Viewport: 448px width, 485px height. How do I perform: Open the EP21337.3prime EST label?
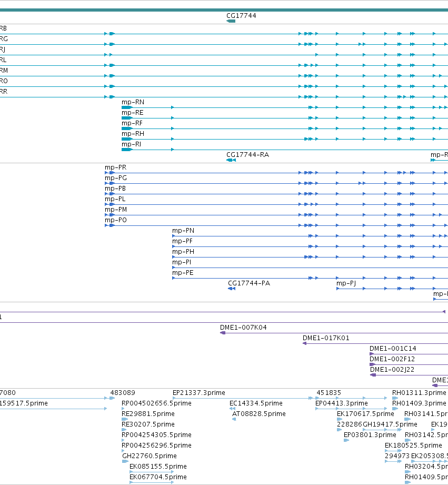tap(199, 392)
